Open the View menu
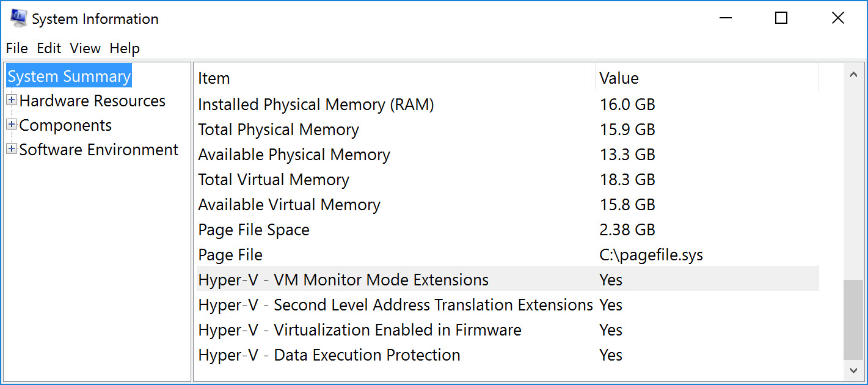This screenshot has width=868, height=385. coord(85,48)
